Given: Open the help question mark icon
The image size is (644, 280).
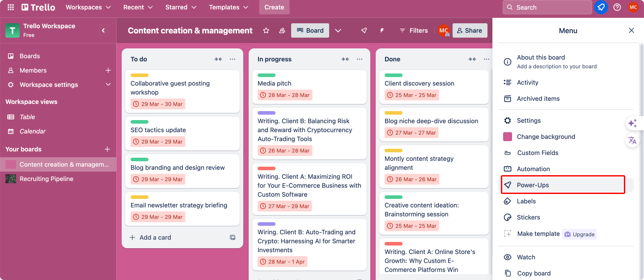Looking at the screenshot, I should 617,7.
